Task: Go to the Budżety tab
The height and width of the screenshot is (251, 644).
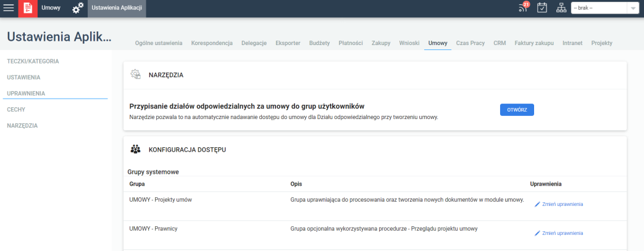Action: point(320,43)
